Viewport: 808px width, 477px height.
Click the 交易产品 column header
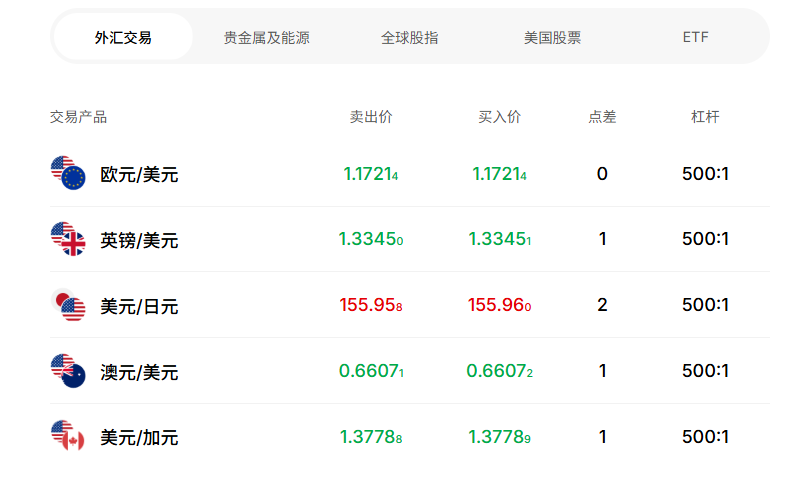click(x=78, y=117)
